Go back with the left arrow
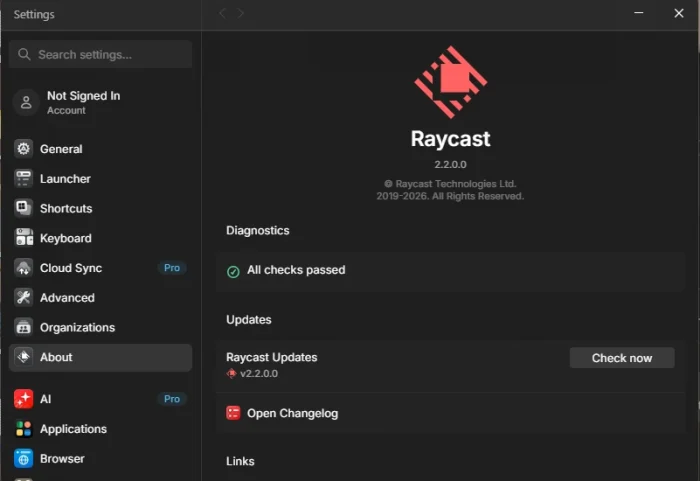The width and height of the screenshot is (700, 481). [222, 13]
